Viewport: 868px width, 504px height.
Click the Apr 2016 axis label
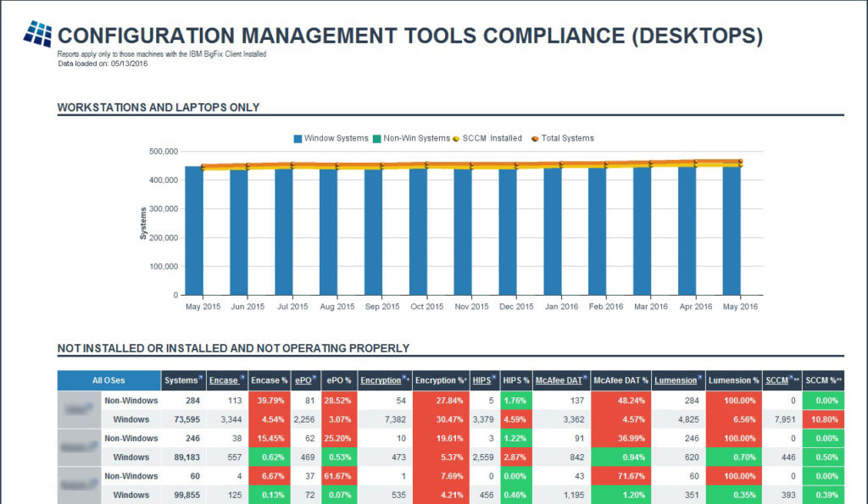pos(696,307)
